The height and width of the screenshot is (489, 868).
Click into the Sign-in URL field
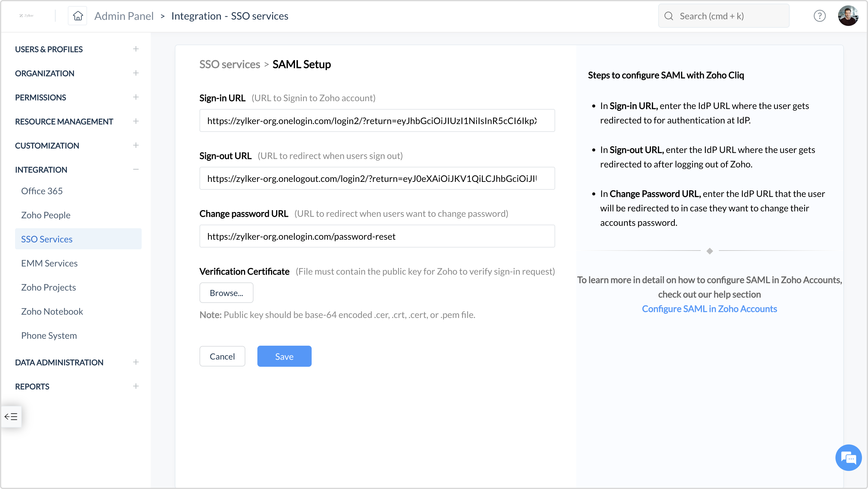[377, 120]
